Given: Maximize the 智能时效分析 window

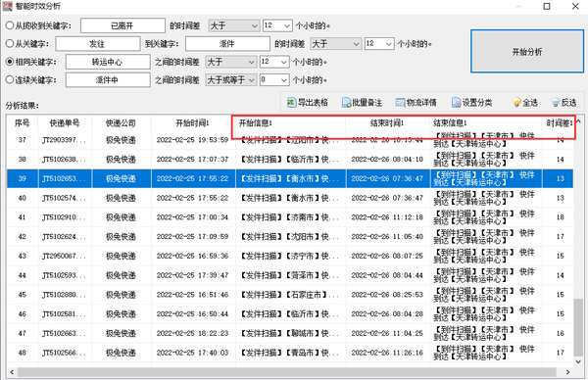Looking at the screenshot, I should [x=547, y=6].
